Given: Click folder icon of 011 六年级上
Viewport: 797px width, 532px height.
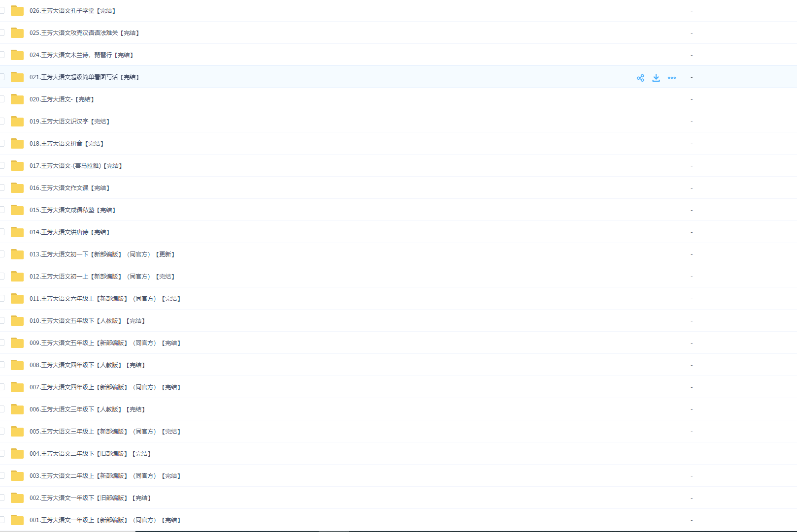Looking at the screenshot, I should click(17, 298).
